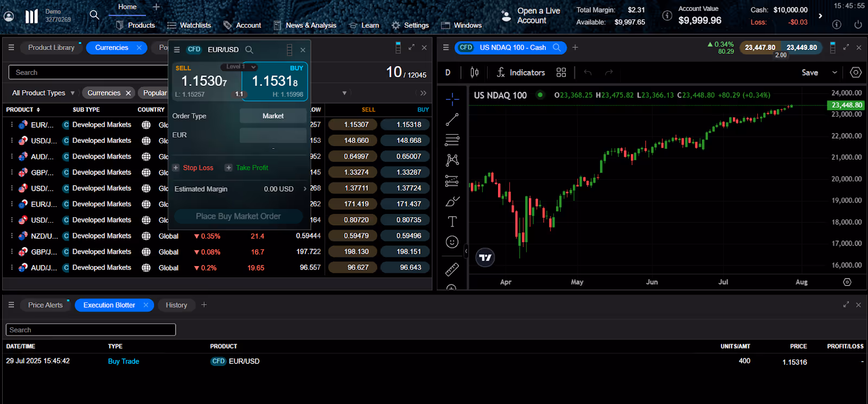Add a Stop Loss to order
This screenshot has width=868, height=404.
coord(193,168)
